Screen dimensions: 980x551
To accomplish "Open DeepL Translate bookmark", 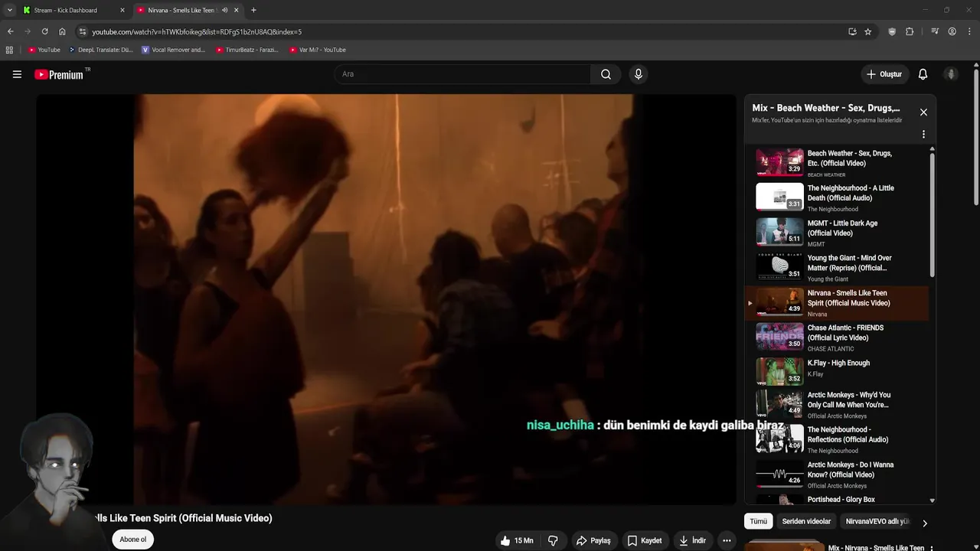I will (x=100, y=50).
